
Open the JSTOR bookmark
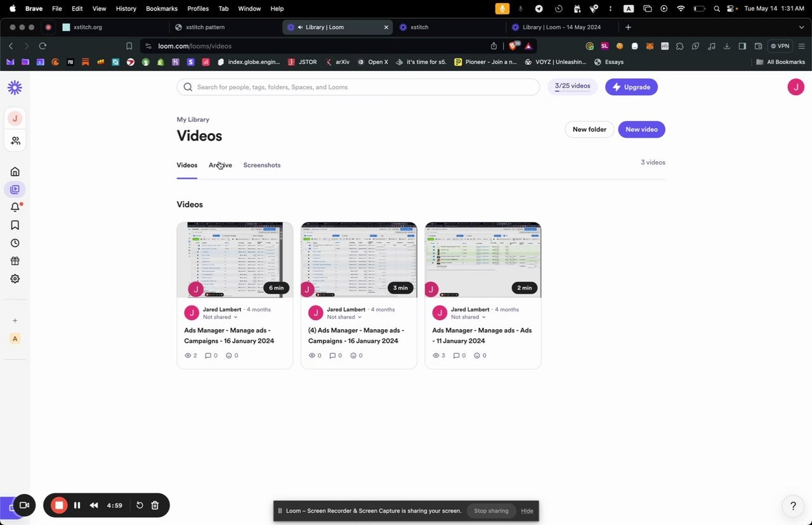pyautogui.click(x=302, y=62)
